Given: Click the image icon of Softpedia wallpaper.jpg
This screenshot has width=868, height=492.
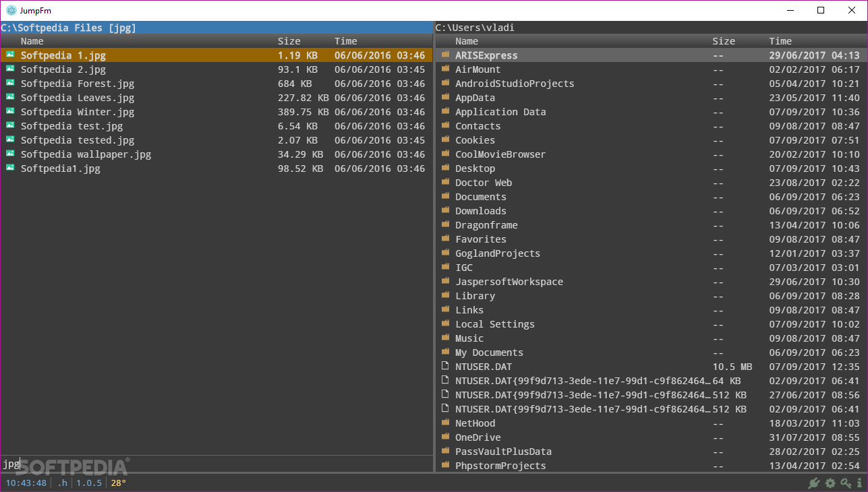Looking at the screenshot, I should click(x=10, y=154).
